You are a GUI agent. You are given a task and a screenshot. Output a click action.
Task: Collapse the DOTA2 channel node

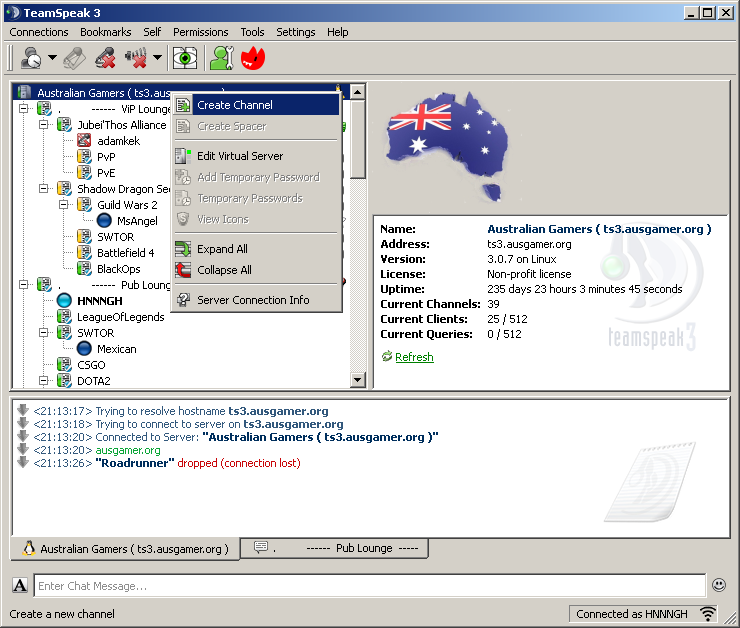click(x=43, y=381)
